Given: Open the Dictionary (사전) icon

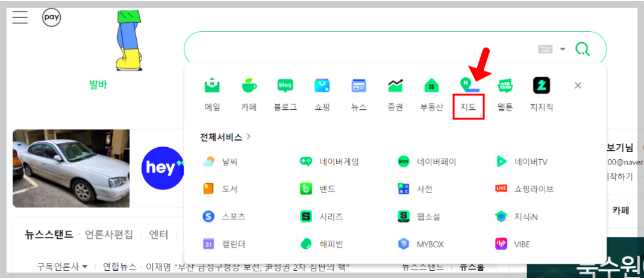Looking at the screenshot, I should click(403, 189).
